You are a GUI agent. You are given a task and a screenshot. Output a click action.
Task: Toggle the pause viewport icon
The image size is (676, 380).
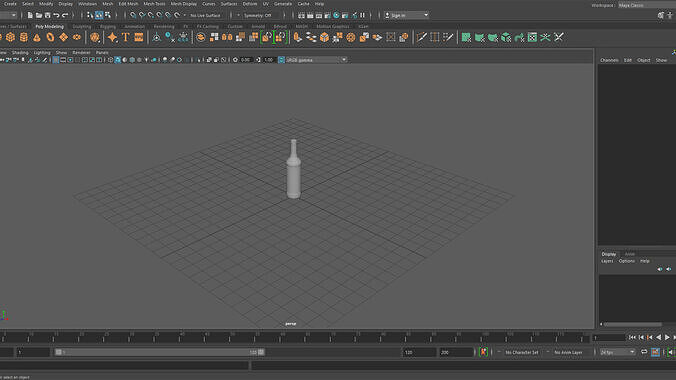tap(363, 15)
